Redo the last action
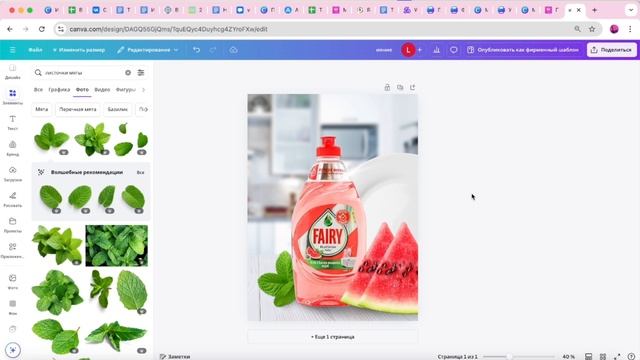The height and width of the screenshot is (360, 640). tap(213, 50)
